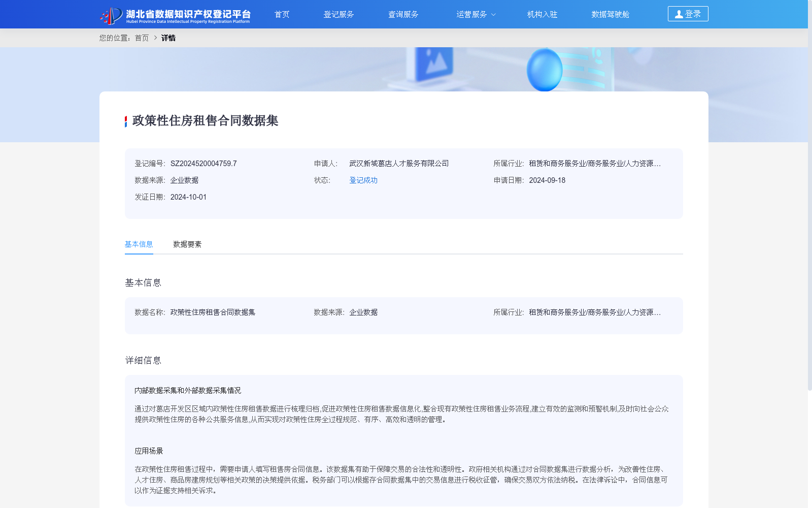This screenshot has height=508, width=812.
Task: Click the 应用场景 heading
Action: [149, 451]
